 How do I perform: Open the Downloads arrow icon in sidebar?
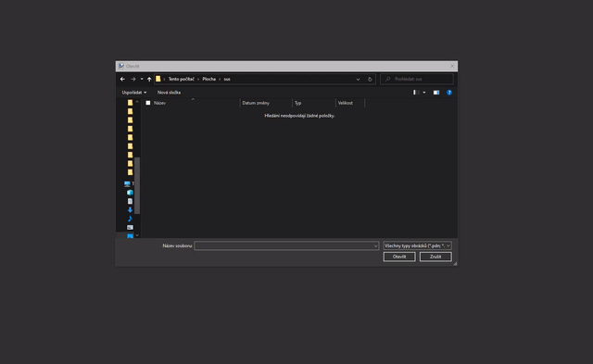click(x=130, y=209)
